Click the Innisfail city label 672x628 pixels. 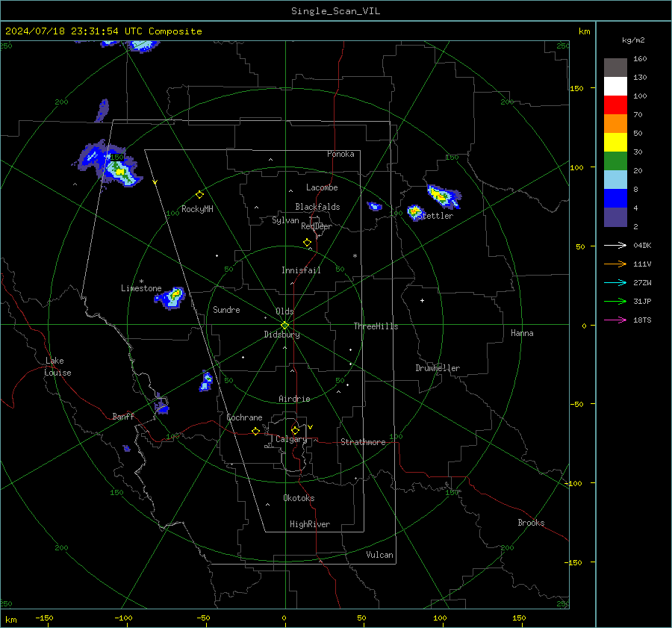click(301, 270)
